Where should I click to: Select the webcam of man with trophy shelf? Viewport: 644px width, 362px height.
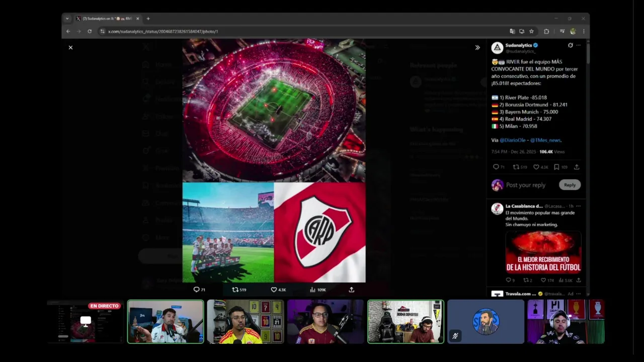566,322
